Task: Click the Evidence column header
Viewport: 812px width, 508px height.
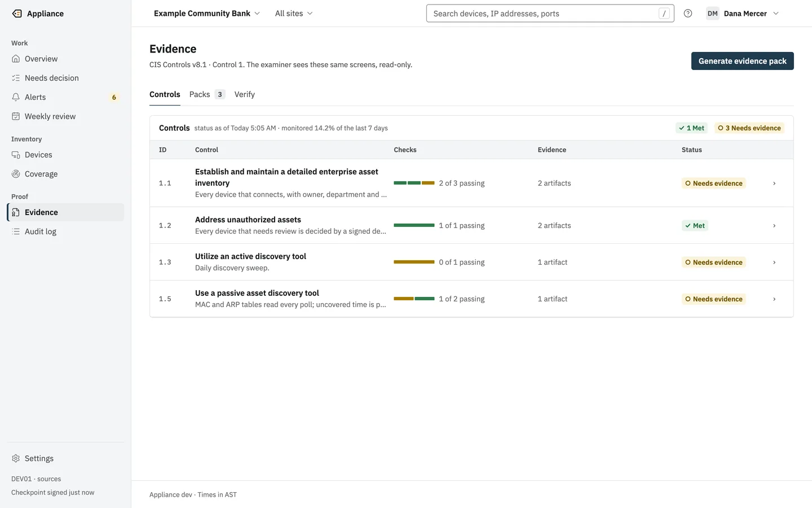Action: [x=552, y=150]
